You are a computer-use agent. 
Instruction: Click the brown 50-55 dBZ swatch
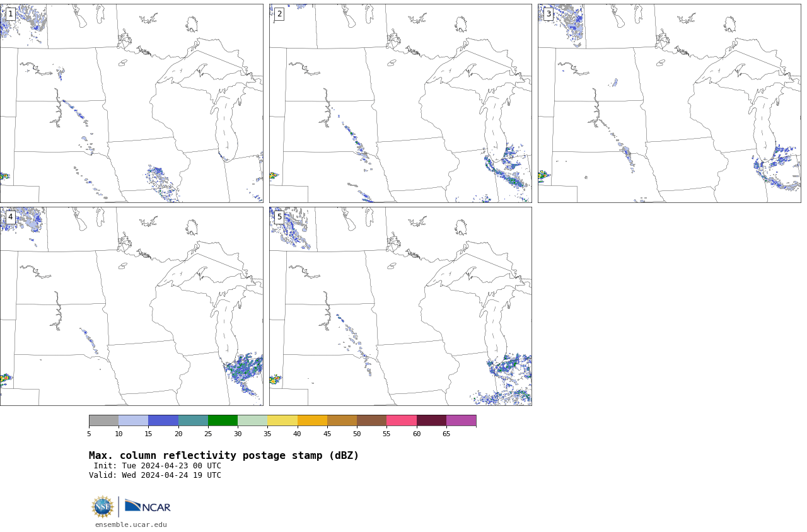point(371,420)
